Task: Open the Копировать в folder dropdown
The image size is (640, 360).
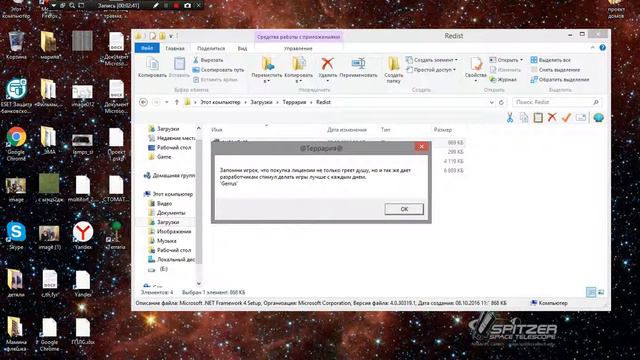Action: click(x=298, y=70)
